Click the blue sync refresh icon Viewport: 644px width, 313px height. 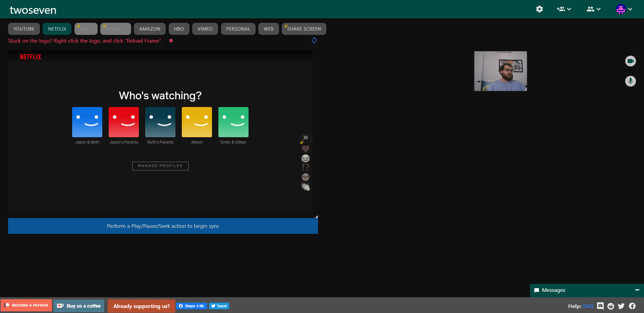(314, 40)
